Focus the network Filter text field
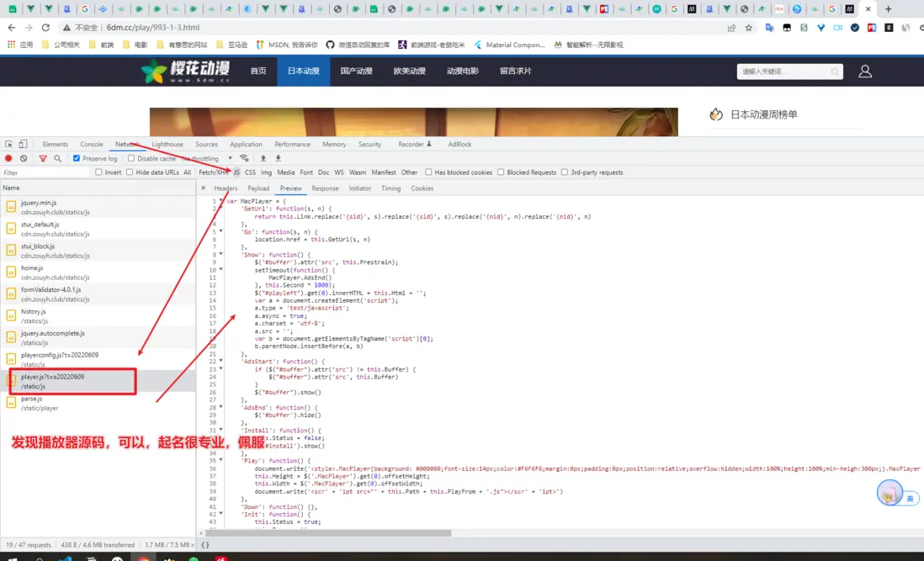 pos(46,172)
